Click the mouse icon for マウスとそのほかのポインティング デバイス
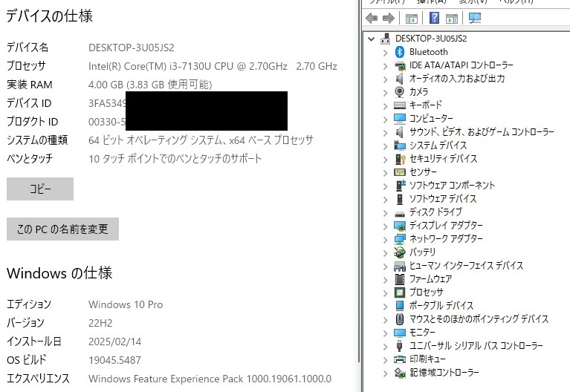Viewport: 570px width, 392px height. [400, 319]
